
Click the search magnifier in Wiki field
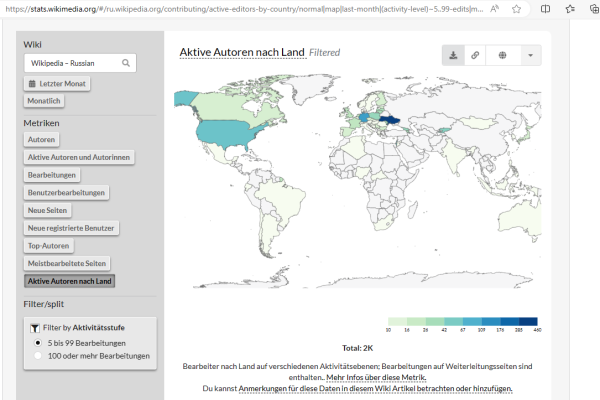tap(126, 63)
